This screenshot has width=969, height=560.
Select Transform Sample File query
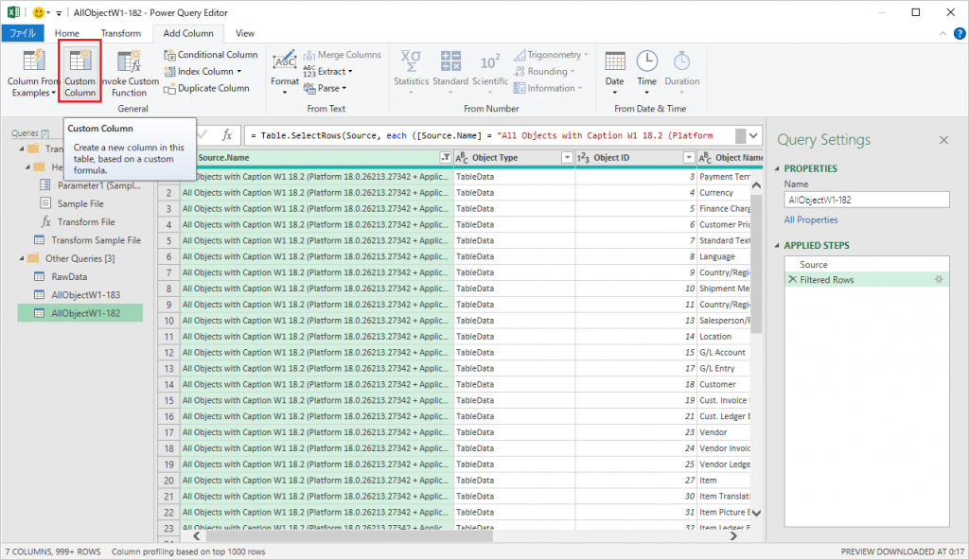(96, 240)
